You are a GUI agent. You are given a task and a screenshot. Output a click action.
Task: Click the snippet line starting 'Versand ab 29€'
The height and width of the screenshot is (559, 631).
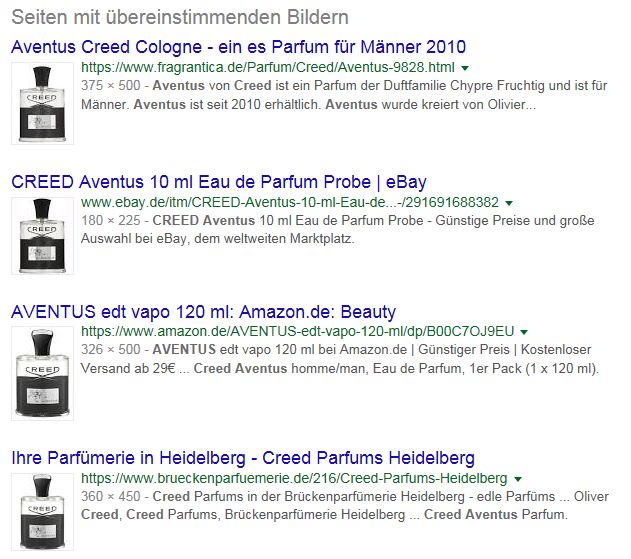(x=340, y=368)
